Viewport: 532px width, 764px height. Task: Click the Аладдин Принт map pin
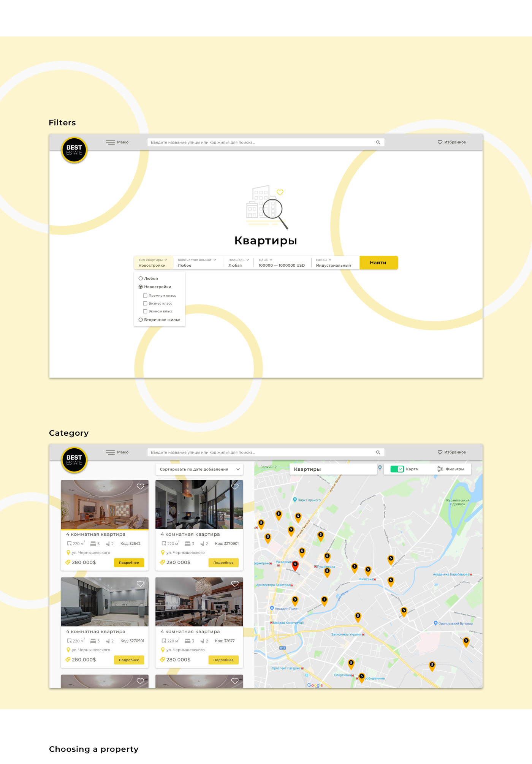(272, 608)
